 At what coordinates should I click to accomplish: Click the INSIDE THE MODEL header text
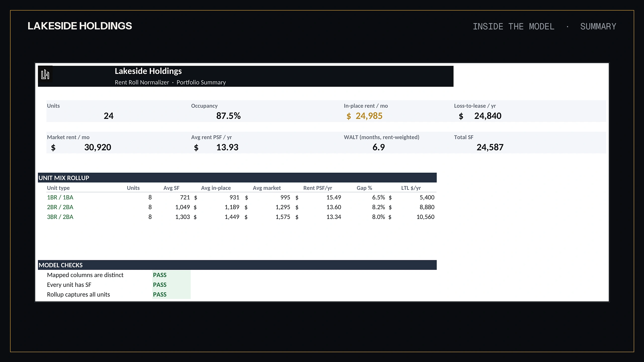click(513, 26)
